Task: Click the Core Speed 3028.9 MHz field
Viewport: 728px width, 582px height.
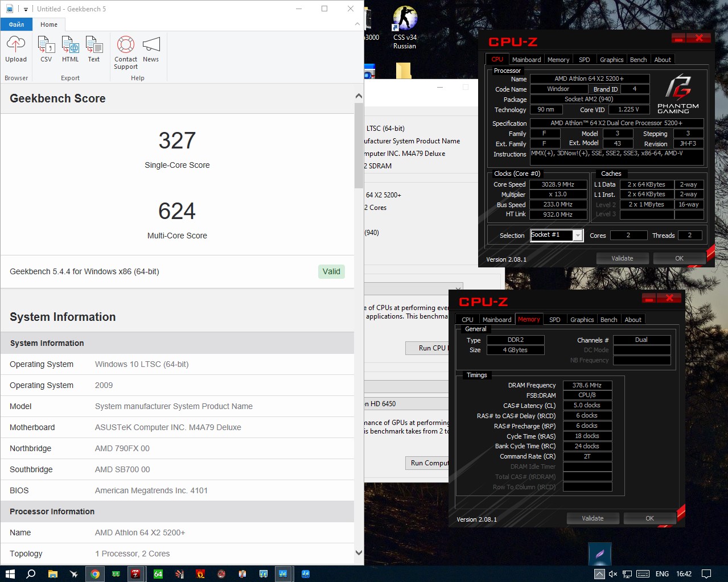Action: tap(558, 184)
